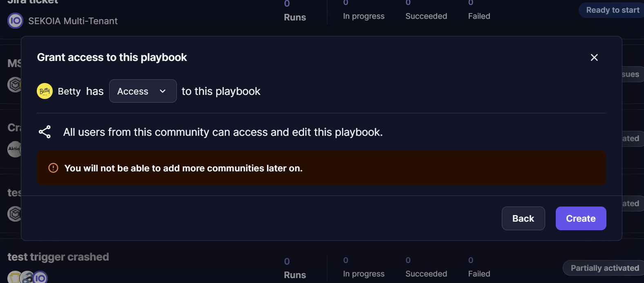Click the orange warning icon in the notice

[53, 168]
